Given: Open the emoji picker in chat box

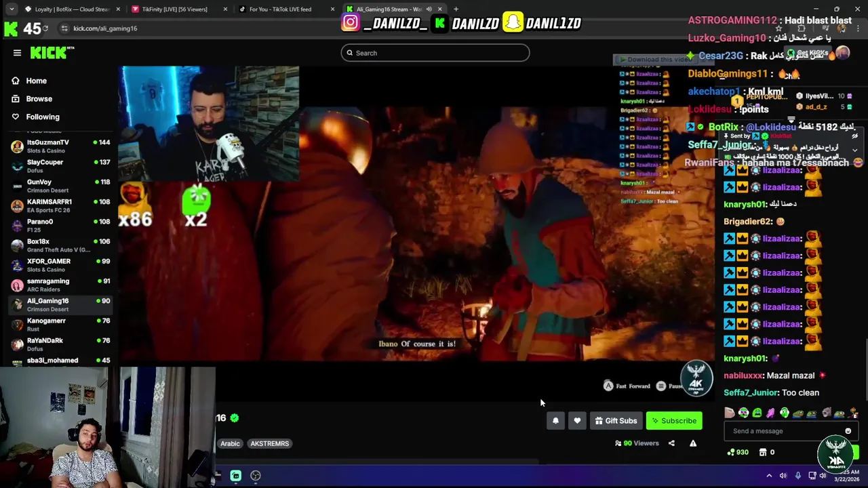Looking at the screenshot, I should [848, 431].
